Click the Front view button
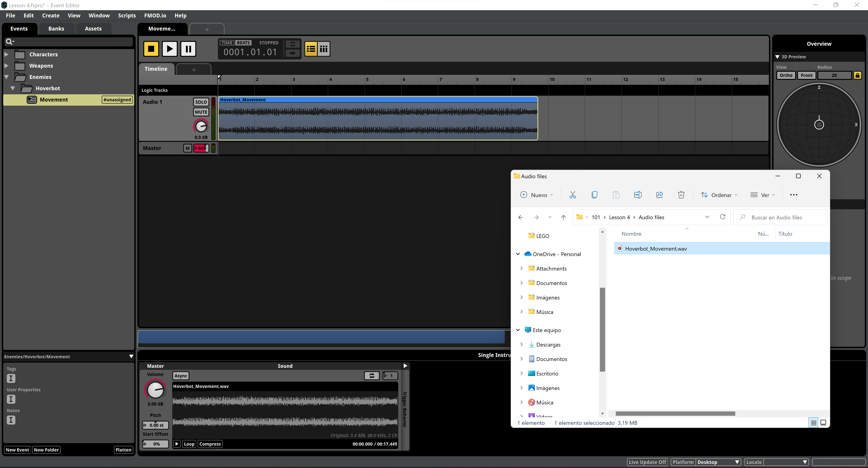 click(806, 75)
